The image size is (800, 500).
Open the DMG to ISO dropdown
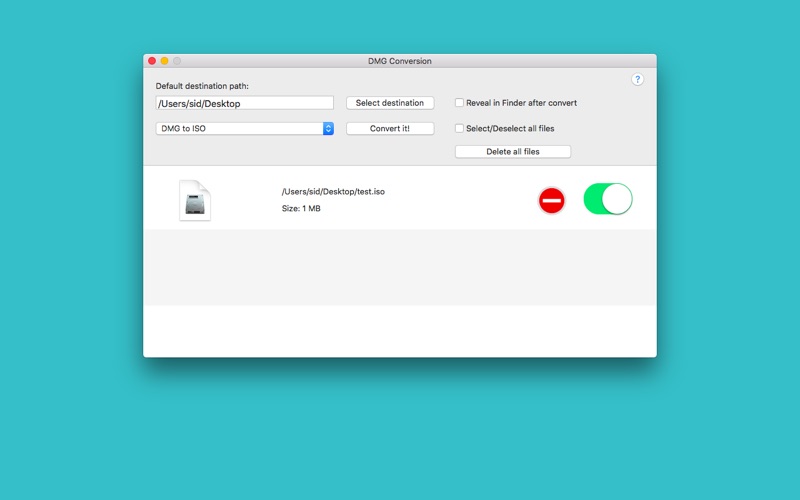coord(245,129)
